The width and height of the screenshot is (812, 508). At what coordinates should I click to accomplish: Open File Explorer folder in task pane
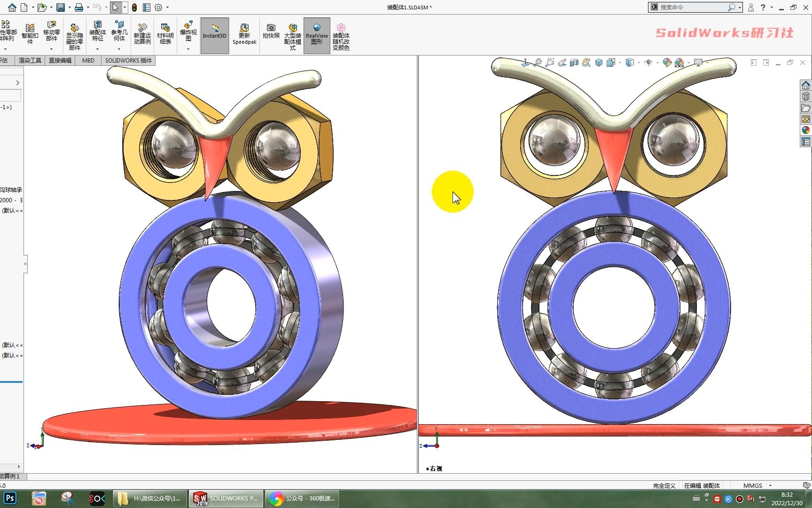click(806, 108)
